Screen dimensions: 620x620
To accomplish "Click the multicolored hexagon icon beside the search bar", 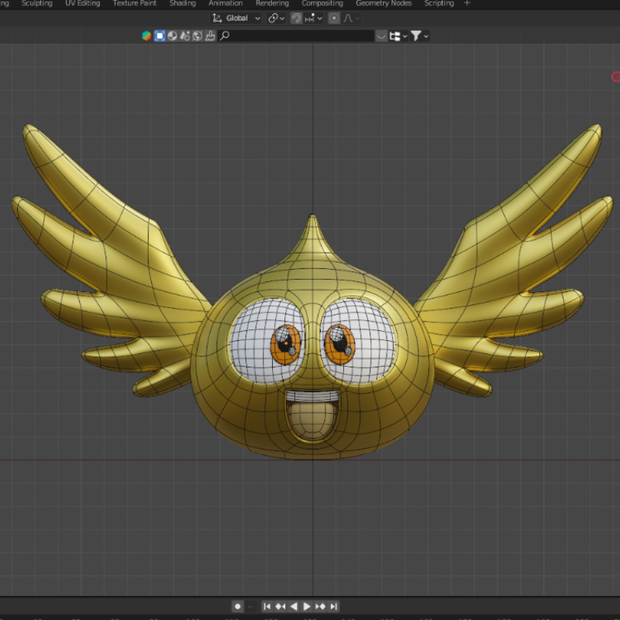I will pos(146,36).
